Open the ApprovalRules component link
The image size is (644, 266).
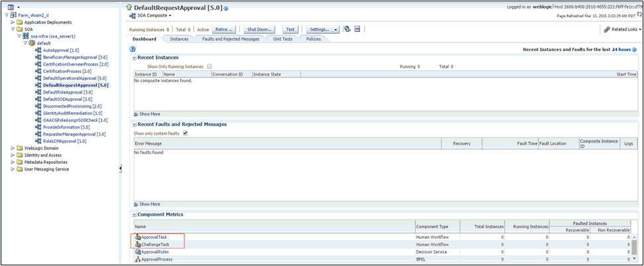coord(155,252)
